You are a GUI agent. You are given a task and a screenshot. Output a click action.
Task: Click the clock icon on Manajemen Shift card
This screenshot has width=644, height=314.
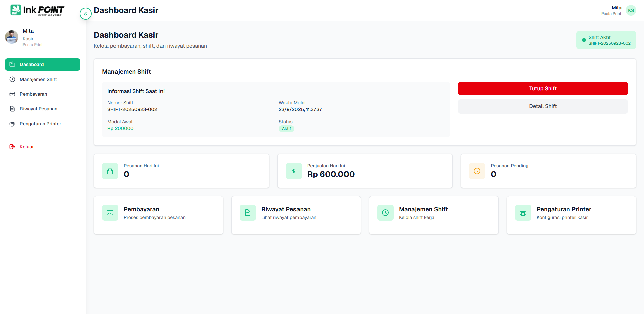click(x=385, y=213)
